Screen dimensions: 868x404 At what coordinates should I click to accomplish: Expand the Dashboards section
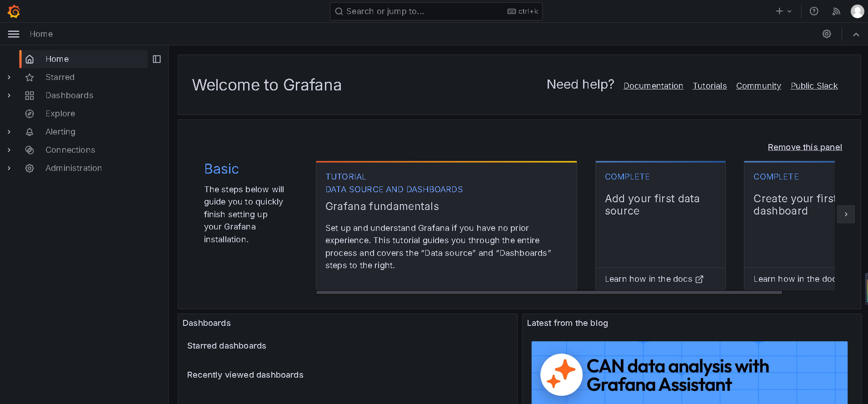pos(9,95)
